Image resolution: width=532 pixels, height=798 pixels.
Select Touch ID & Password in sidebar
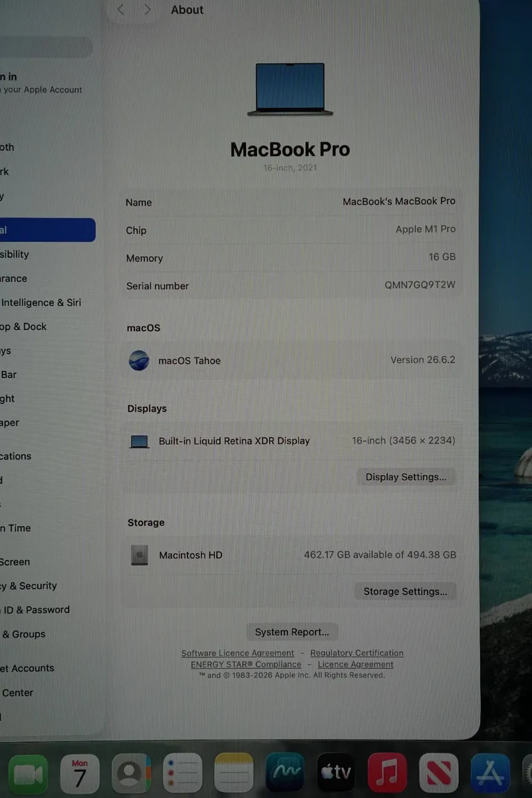click(x=35, y=610)
